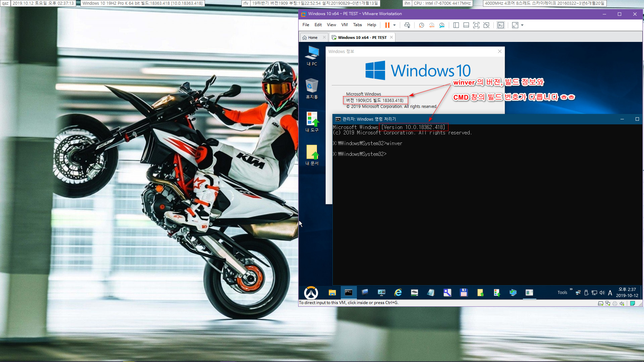Open the VMware Edit menu
Screen dimensions: 644x362
[318, 25]
